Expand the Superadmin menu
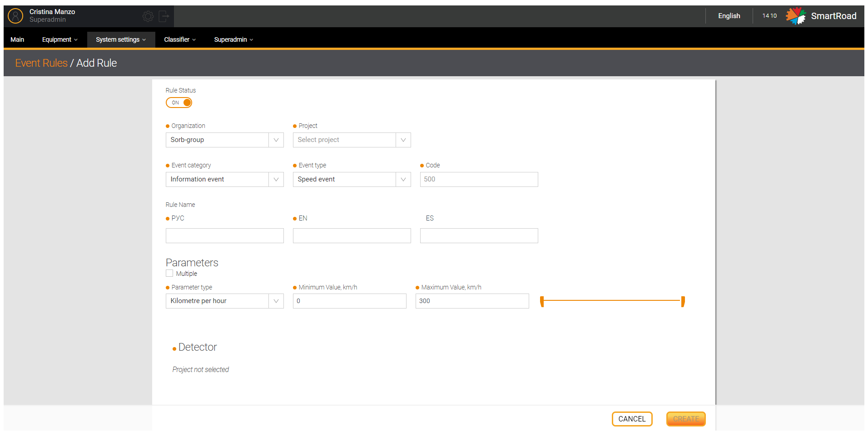868x436 pixels. 233,39
